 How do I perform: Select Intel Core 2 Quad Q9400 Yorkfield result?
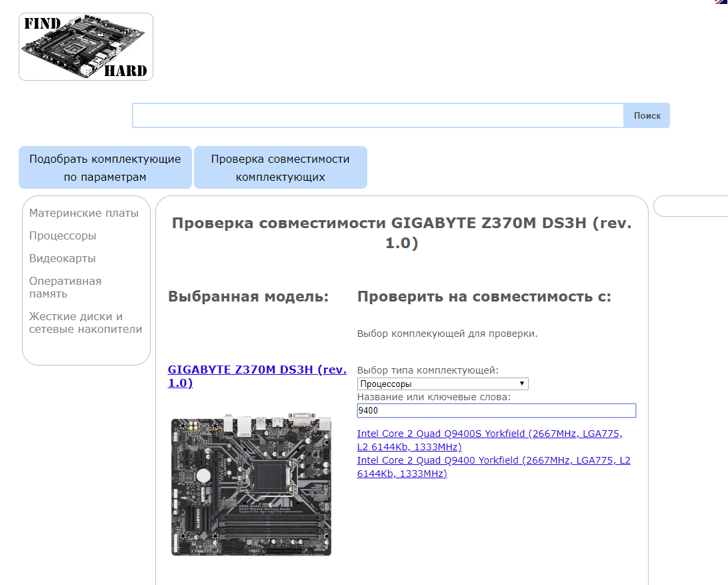point(493,467)
